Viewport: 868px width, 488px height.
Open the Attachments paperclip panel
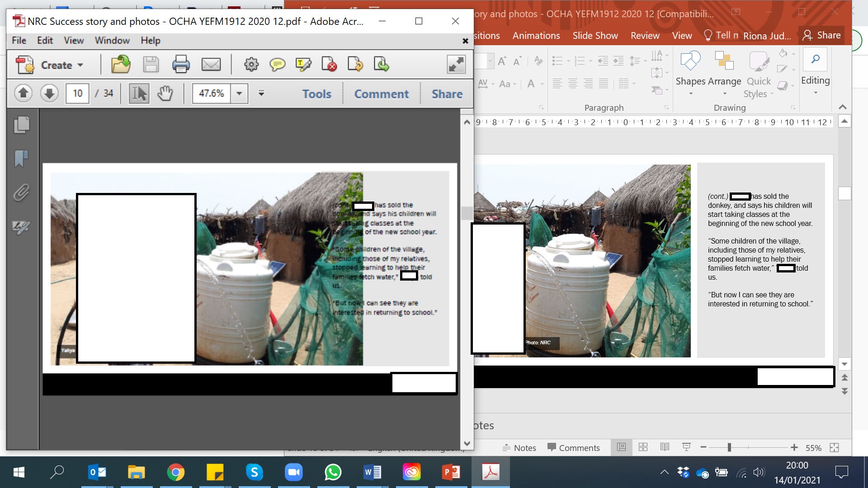21,193
